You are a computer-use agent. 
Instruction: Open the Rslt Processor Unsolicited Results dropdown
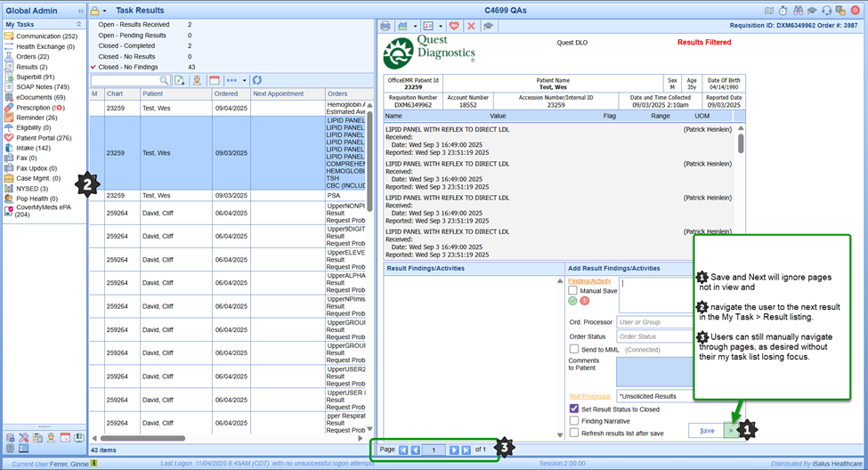pos(655,396)
